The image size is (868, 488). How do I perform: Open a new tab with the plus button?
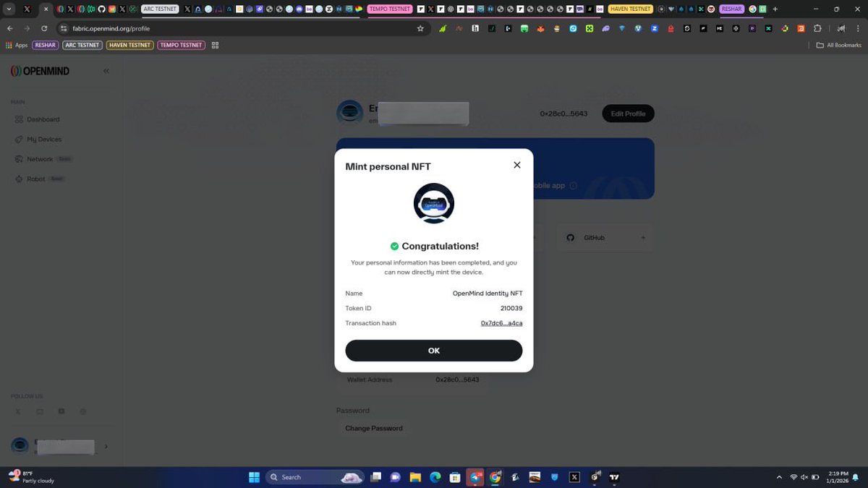pos(775,9)
